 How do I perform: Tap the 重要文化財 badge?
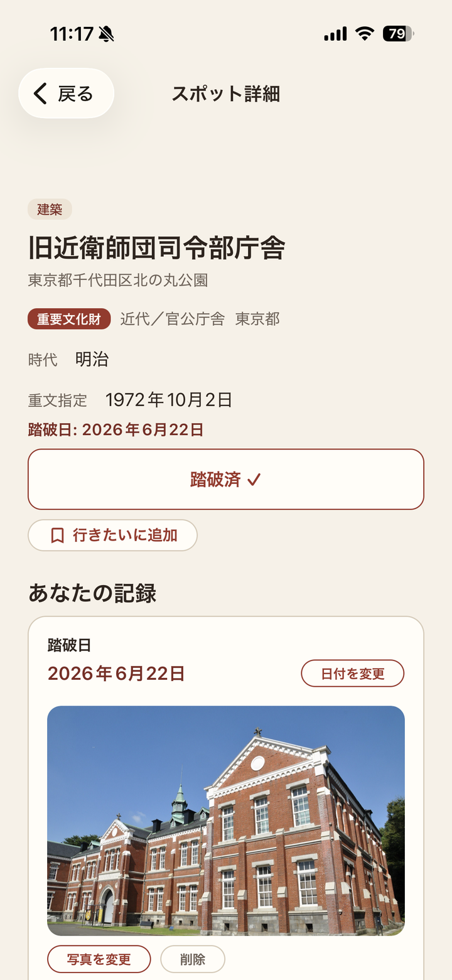coord(69,319)
